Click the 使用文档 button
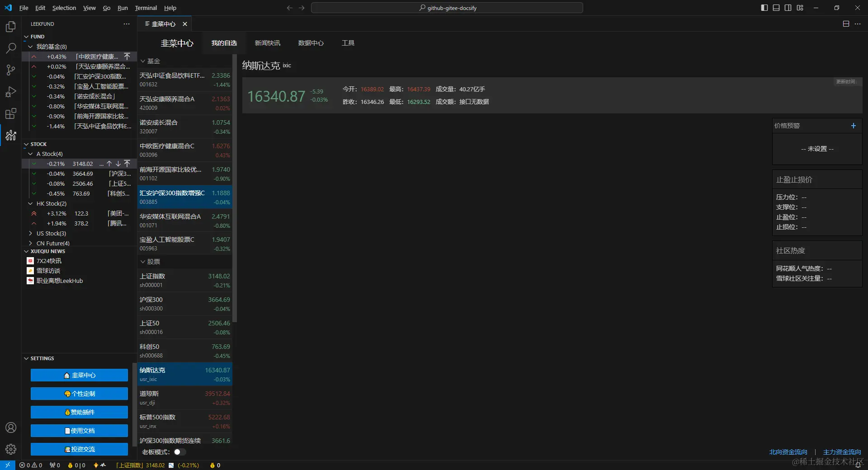Image resolution: width=868 pixels, height=470 pixels. click(x=79, y=431)
